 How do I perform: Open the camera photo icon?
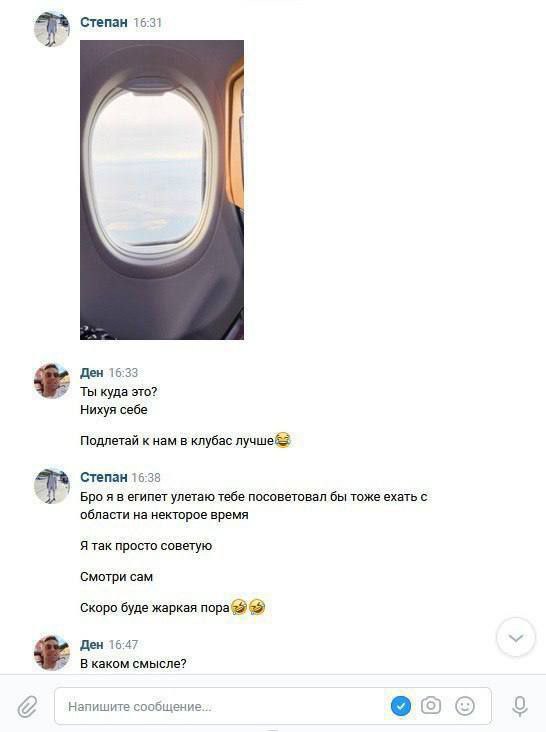point(430,705)
